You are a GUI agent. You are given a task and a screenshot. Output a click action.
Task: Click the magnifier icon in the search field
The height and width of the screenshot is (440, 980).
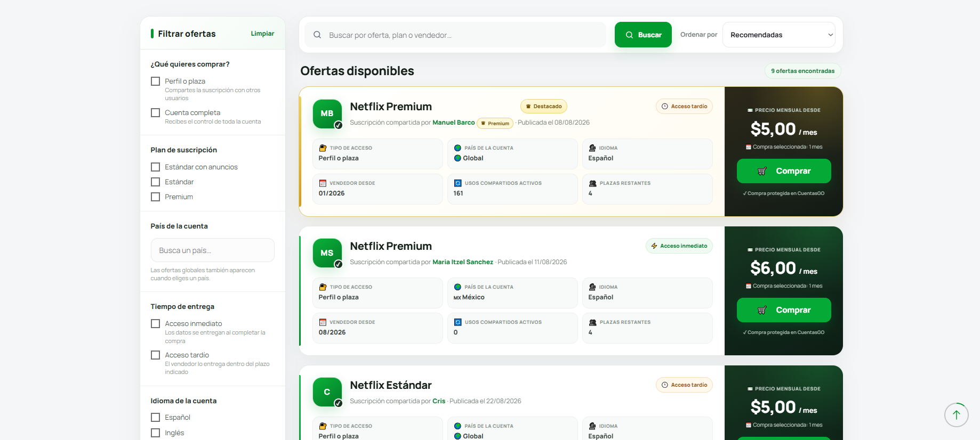(317, 35)
